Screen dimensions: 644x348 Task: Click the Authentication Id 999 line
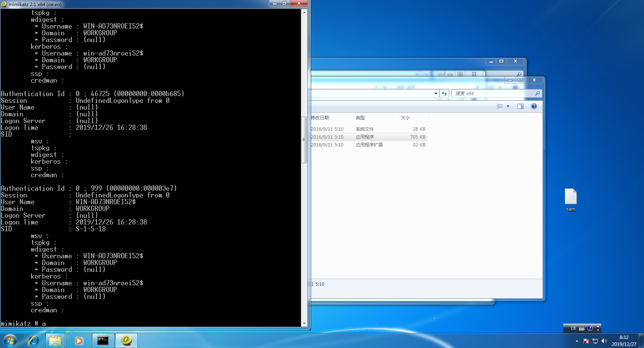tap(89, 188)
